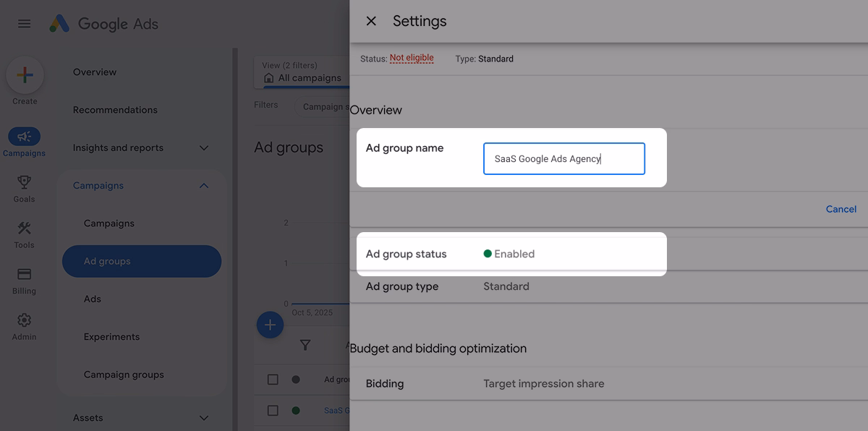Click the Google Ads logo
The width and height of the screenshot is (868, 431).
click(104, 24)
